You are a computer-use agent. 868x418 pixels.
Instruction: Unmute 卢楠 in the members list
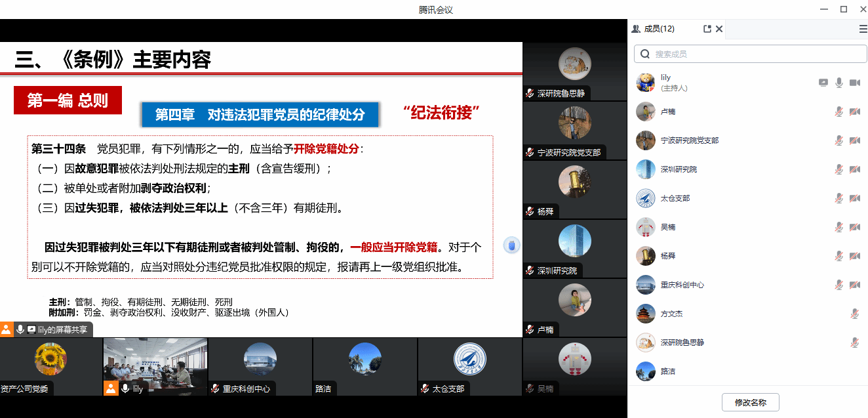(x=839, y=112)
